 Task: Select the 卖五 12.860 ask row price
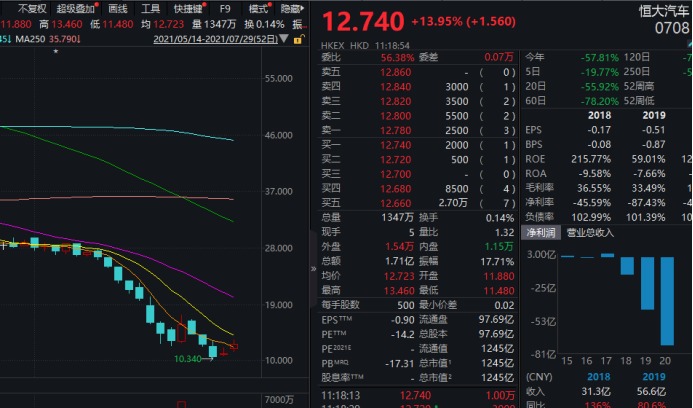click(396, 72)
